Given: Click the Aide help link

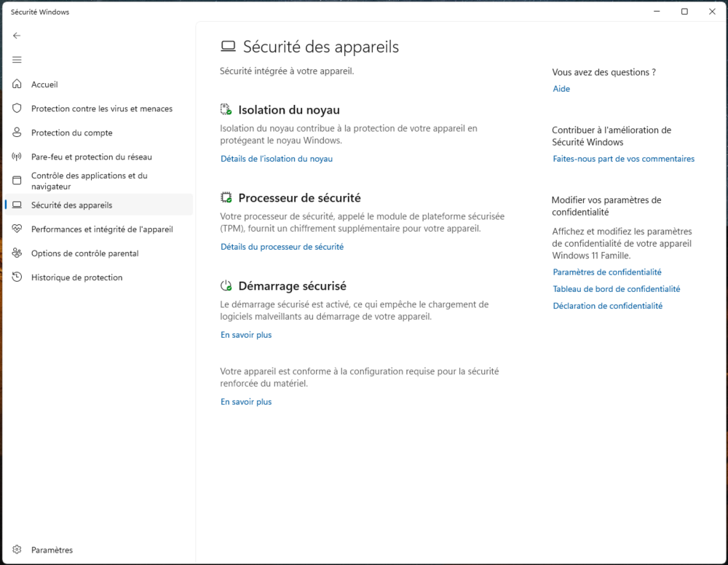Looking at the screenshot, I should coord(561,89).
